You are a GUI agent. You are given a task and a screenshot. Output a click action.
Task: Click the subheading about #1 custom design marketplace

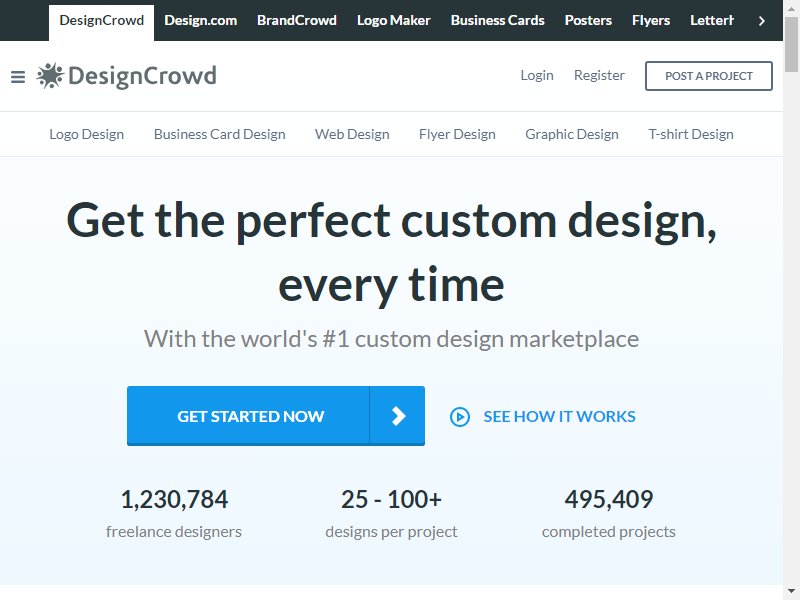point(391,339)
